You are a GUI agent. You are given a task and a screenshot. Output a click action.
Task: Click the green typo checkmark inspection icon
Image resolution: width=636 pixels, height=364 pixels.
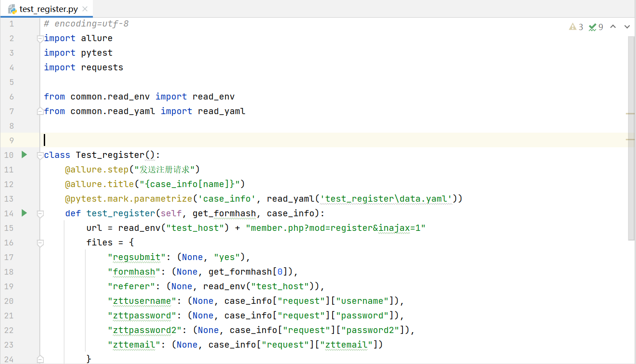click(592, 27)
